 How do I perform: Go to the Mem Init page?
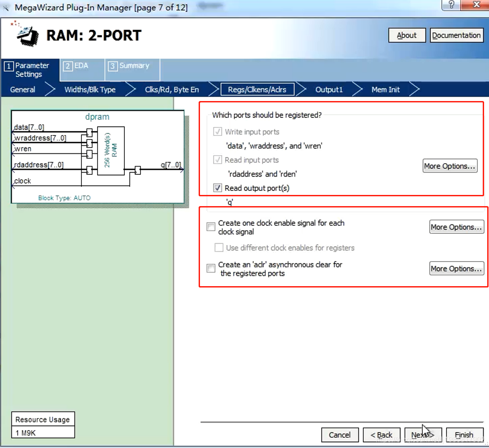coord(386,90)
